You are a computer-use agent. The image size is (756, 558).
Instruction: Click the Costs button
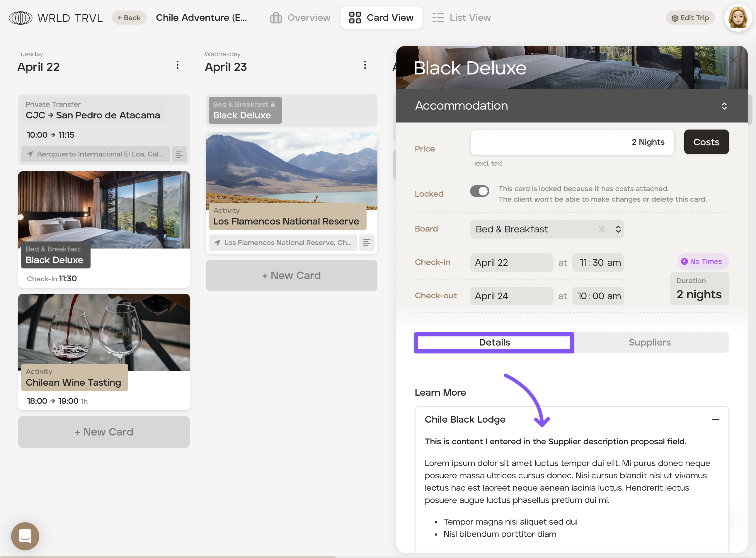(706, 142)
